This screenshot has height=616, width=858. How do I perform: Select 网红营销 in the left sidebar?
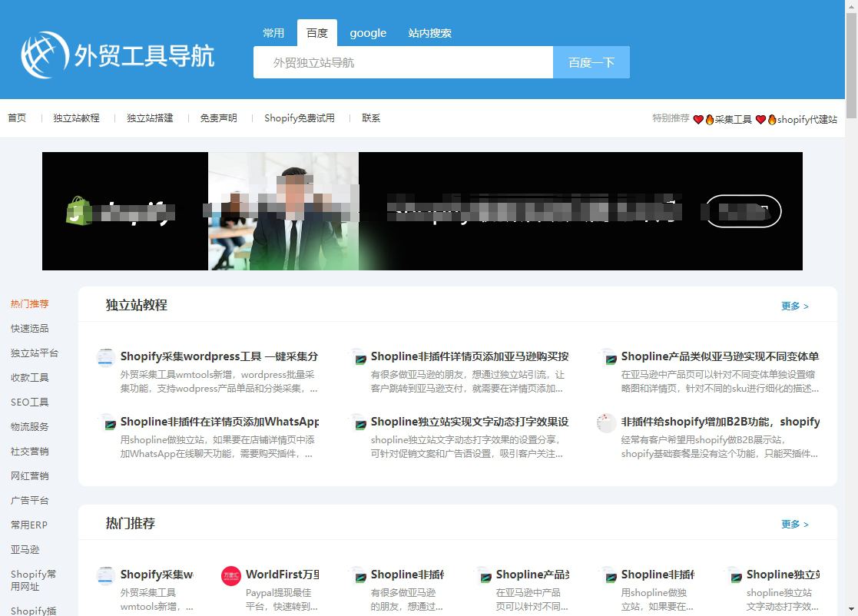[x=29, y=476]
